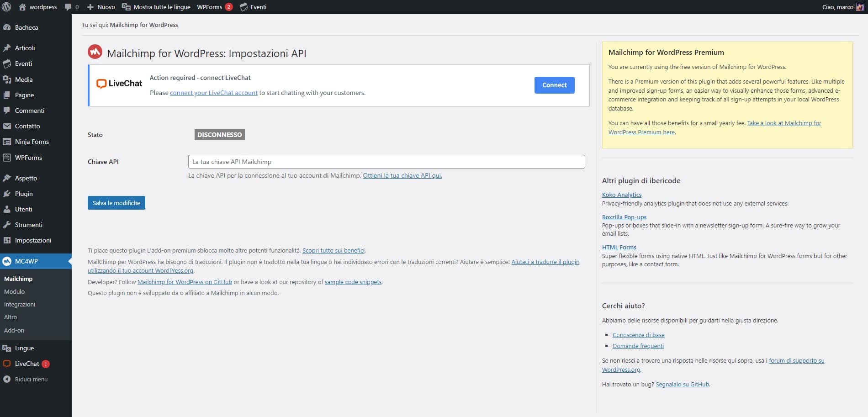Image resolution: width=868 pixels, height=417 pixels.
Task: Click the Lingue translate icon in sidebar
Action: (x=7, y=348)
